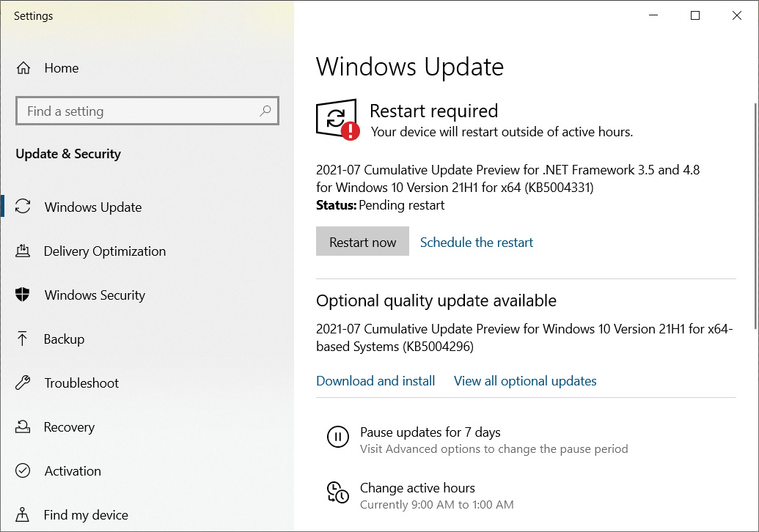Click Schedule the restart link

[477, 243]
